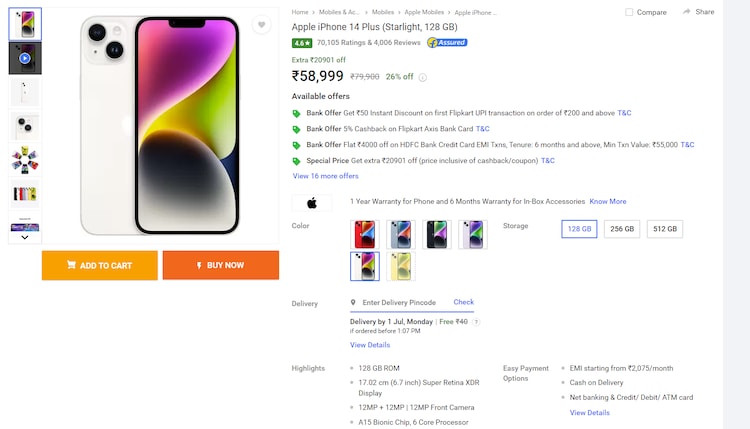
Task: Play the product video thumbnail
Action: tap(25, 58)
